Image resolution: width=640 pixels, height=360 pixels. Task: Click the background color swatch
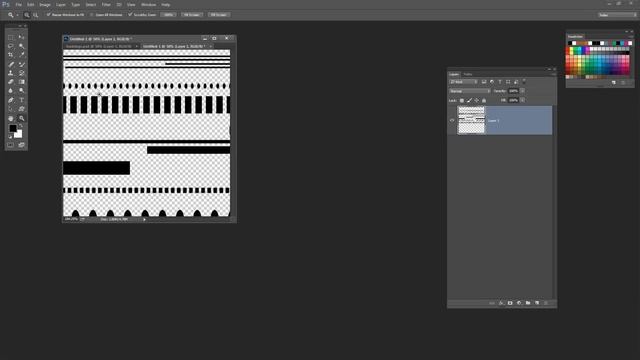tap(19, 135)
